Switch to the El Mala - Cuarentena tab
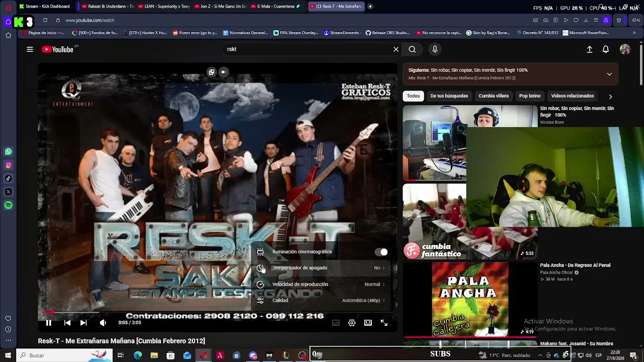The image size is (644, 362). coord(276,7)
